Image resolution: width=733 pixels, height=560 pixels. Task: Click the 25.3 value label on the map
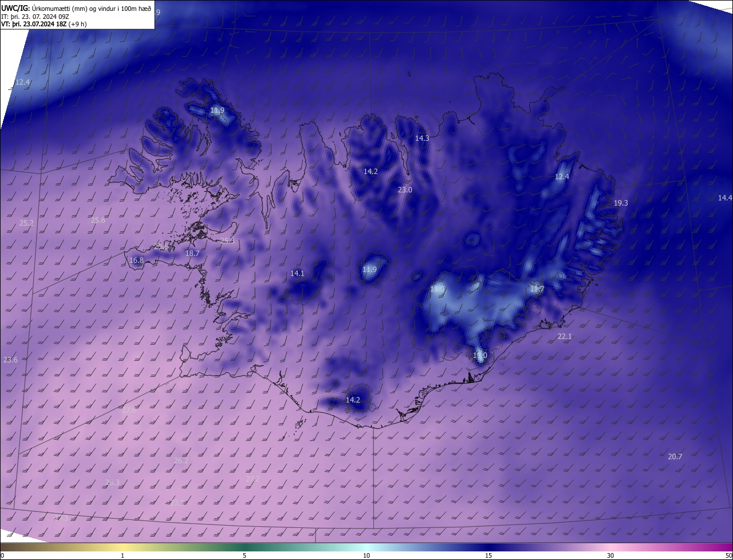pyautogui.click(x=227, y=240)
